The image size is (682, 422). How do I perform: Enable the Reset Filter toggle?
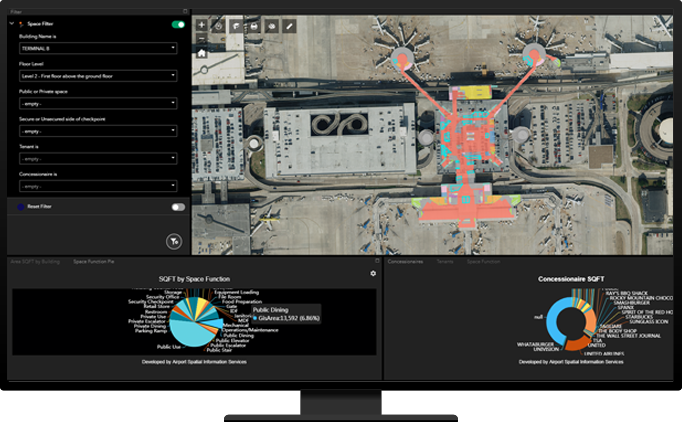coord(178,207)
